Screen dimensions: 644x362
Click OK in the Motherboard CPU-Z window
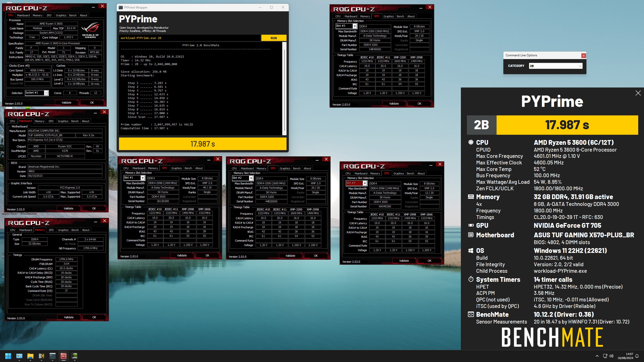[94, 208]
